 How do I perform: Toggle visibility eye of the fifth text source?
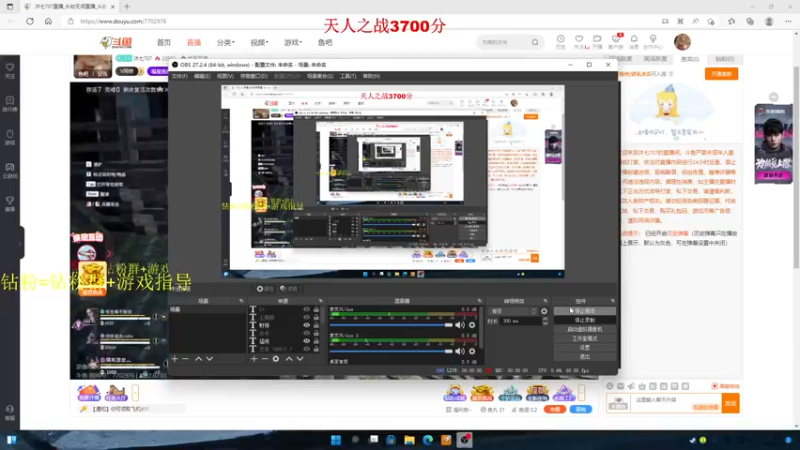point(306,341)
